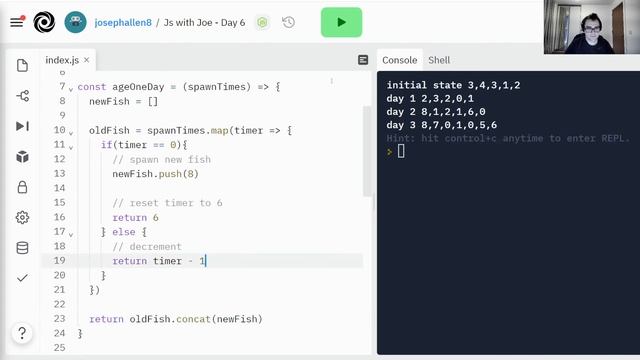This screenshot has height=360, width=640.
Task: Click 'const ageOneDay' on line 7
Action: [x=121, y=87]
